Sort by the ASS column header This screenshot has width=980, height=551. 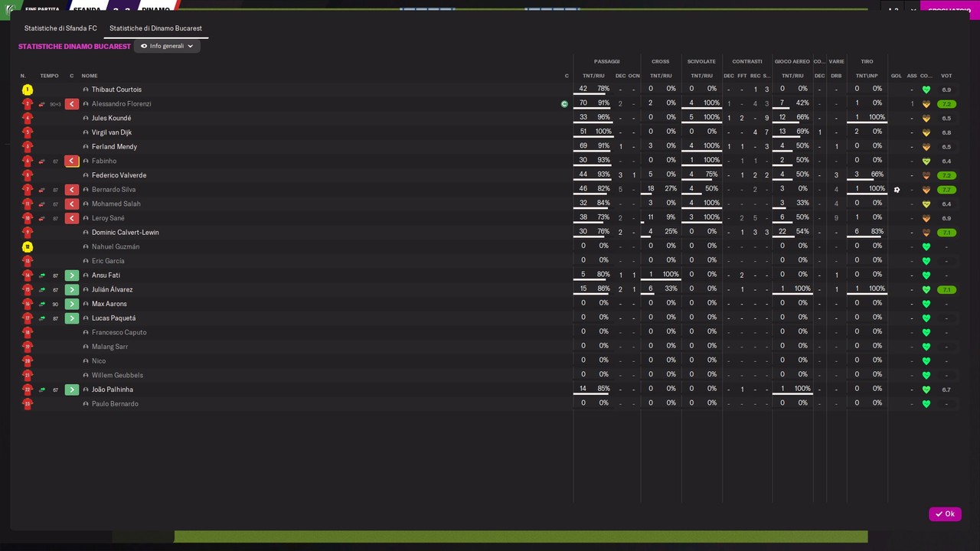pyautogui.click(x=911, y=76)
